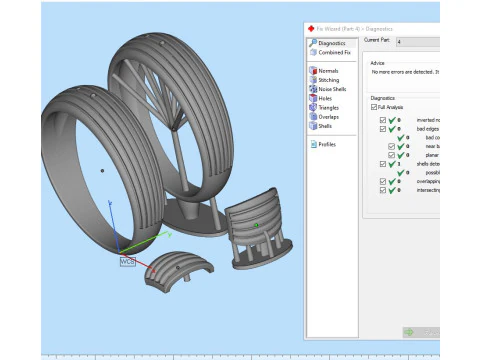Viewport: 480px width, 360px height.
Task: Toggle the planar holes checkbox
Action: point(391,155)
